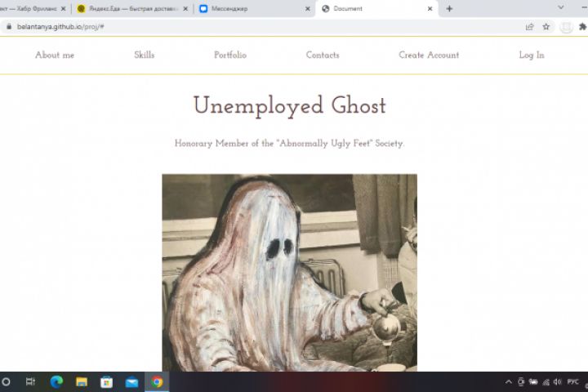Click the Document tab globe favicon
The height and width of the screenshot is (392, 588).
coord(326,9)
